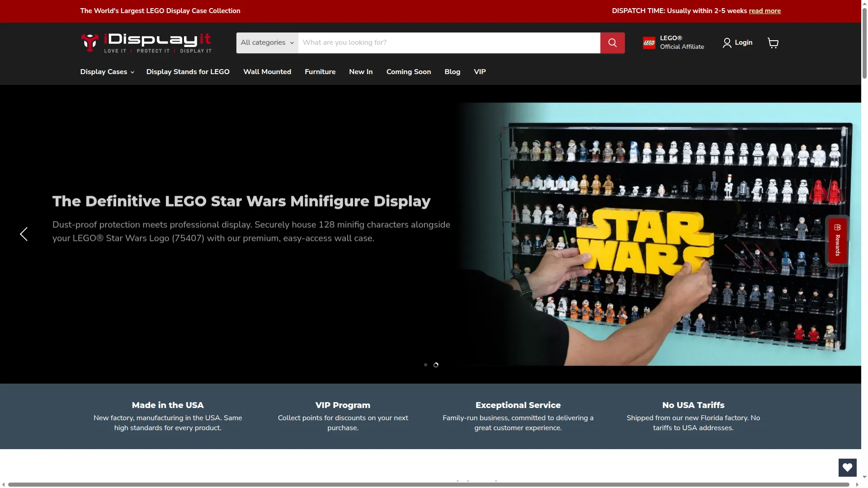
Task: Click the Login link text
Action: click(744, 42)
